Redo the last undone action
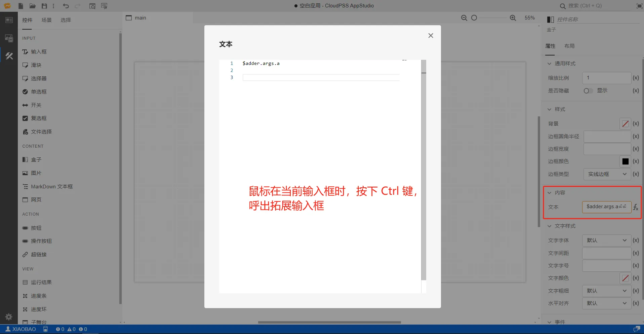The height and width of the screenshot is (334, 644). tap(78, 6)
